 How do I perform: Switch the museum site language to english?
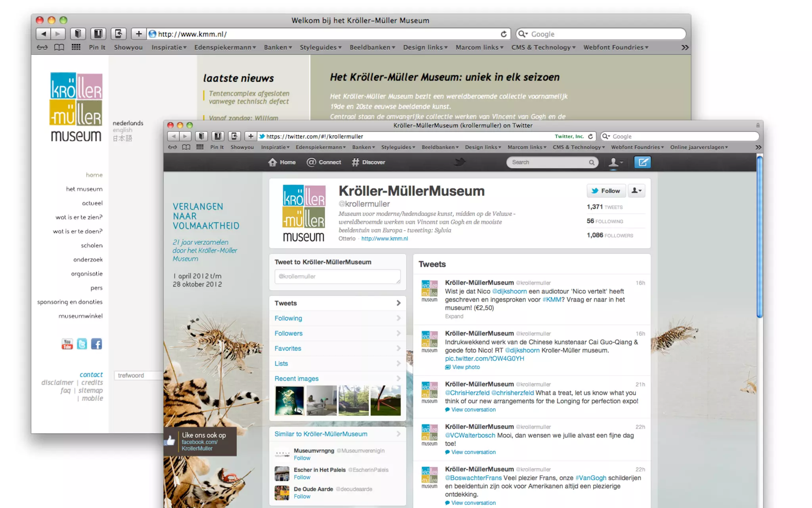point(123,130)
